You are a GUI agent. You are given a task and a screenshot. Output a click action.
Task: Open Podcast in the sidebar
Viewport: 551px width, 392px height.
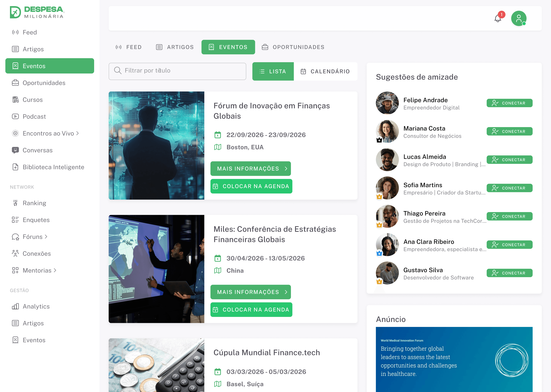[50, 116]
